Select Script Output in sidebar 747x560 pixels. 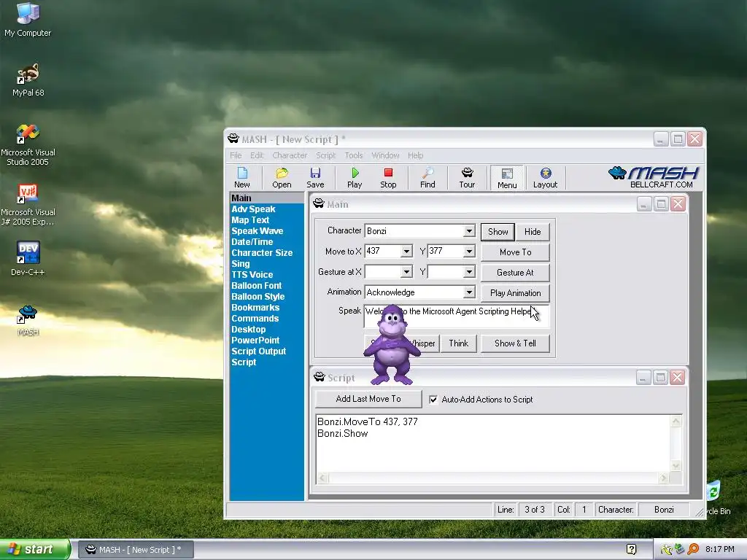point(259,351)
